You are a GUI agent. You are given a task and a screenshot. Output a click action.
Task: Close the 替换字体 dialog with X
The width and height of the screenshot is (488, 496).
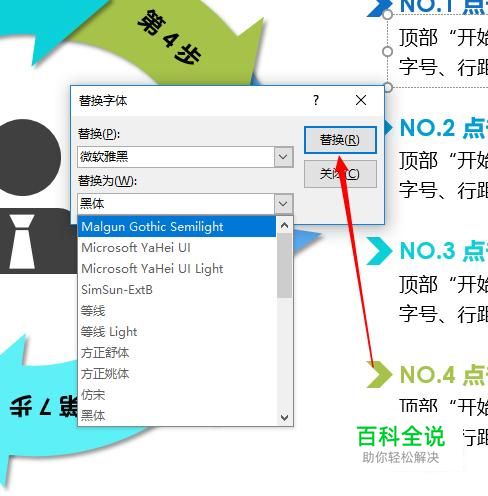[361, 100]
